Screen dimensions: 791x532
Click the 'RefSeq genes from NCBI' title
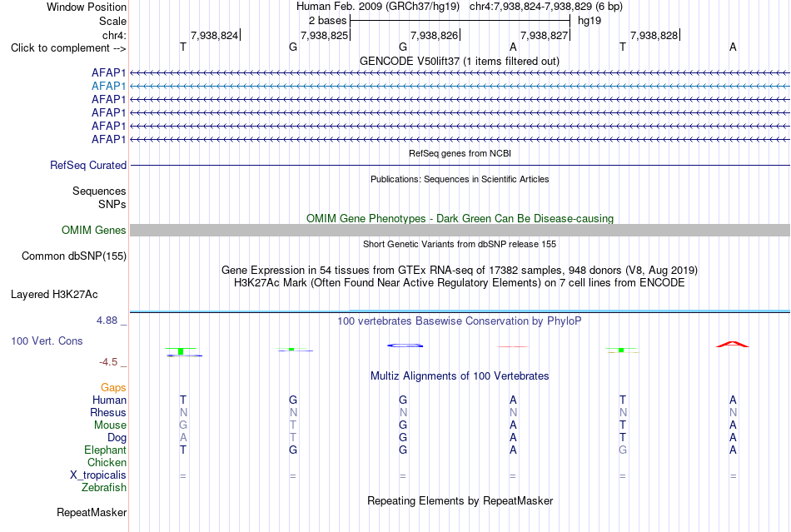coord(460,153)
